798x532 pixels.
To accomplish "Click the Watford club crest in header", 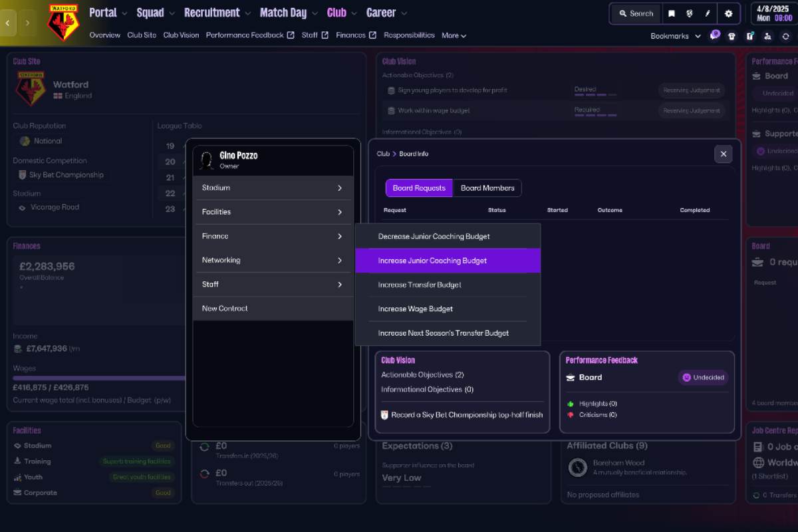I will 63,22.
